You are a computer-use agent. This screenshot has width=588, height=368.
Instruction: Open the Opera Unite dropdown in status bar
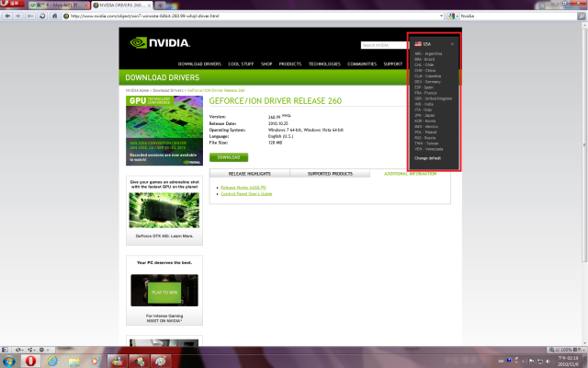32,350
